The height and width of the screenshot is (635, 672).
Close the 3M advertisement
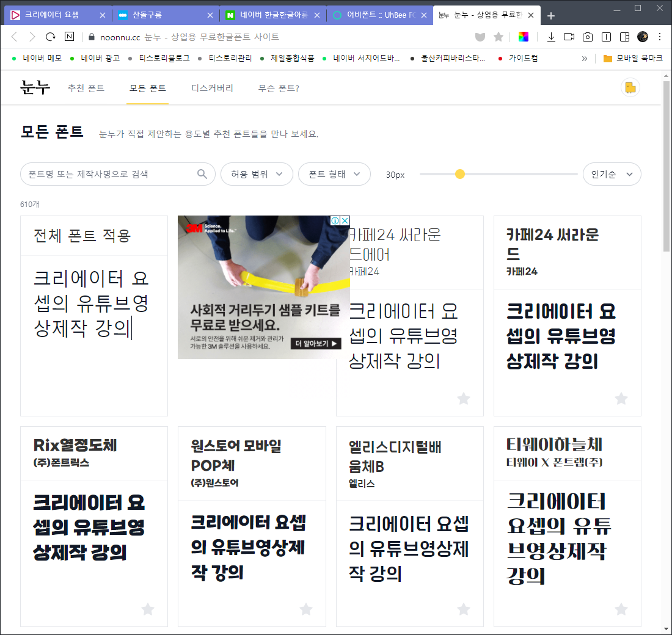345,220
